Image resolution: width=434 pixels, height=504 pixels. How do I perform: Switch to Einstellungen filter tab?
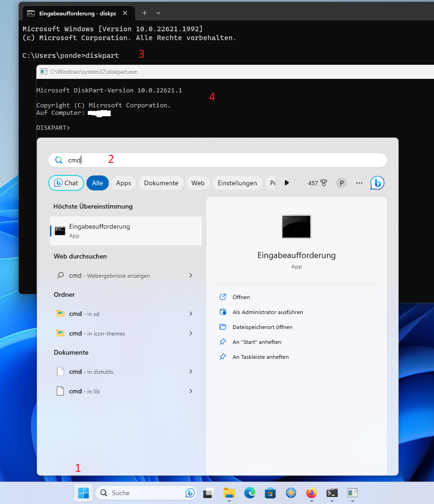(237, 183)
